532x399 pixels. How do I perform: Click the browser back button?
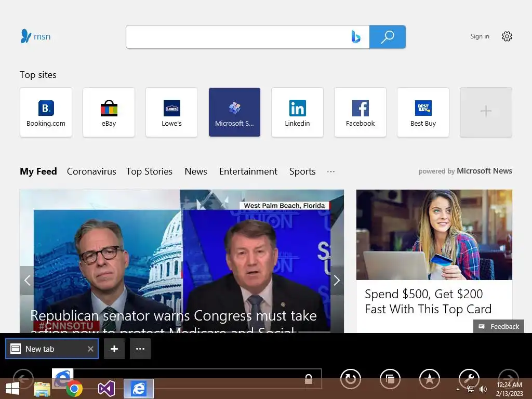click(x=23, y=379)
